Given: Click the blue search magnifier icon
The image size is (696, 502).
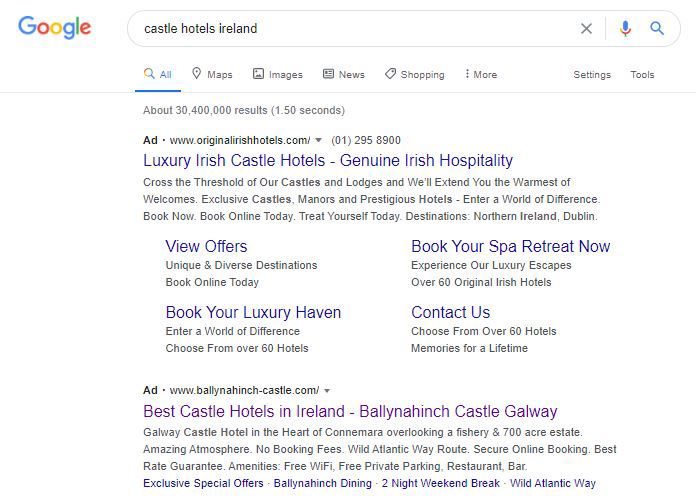Looking at the screenshot, I should point(657,29).
